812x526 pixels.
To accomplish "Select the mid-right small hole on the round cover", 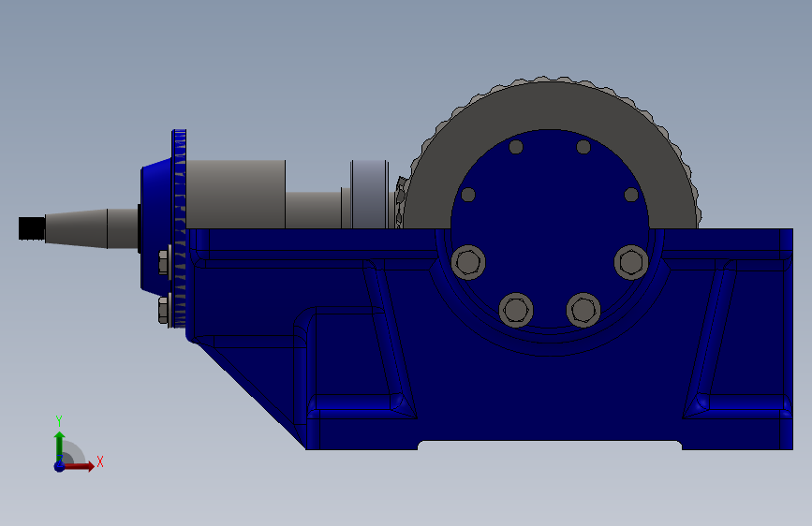I will pyautogui.click(x=631, y=195).
